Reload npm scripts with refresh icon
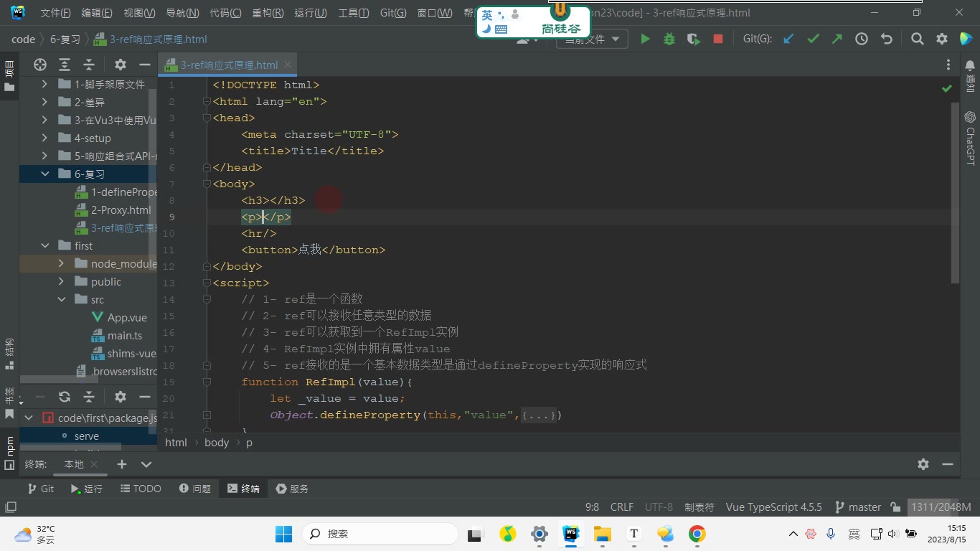 [65, 397]
